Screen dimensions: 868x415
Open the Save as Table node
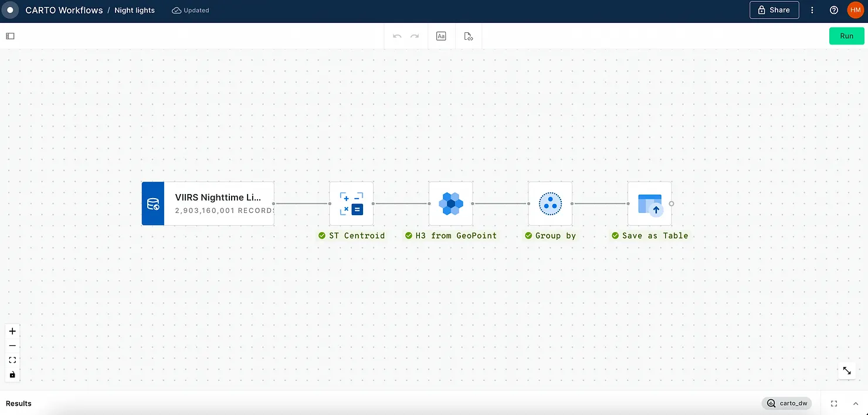point(650,203)
